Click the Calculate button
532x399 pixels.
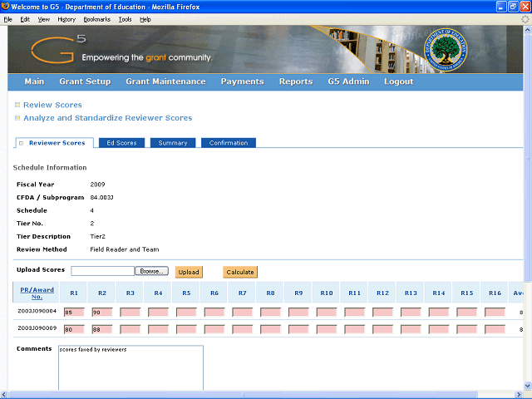[240, 272]
